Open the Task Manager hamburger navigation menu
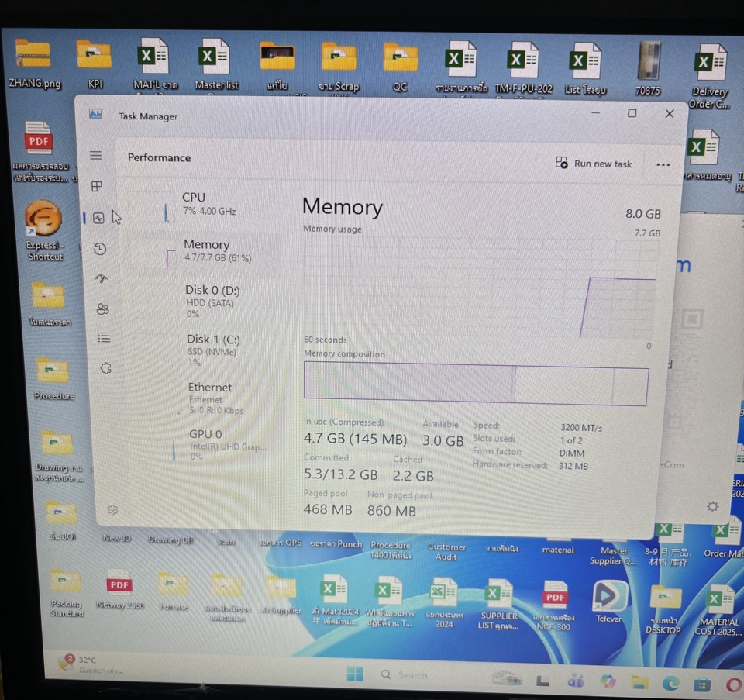Screen dimensions: 744x700 tap(96, 156)
